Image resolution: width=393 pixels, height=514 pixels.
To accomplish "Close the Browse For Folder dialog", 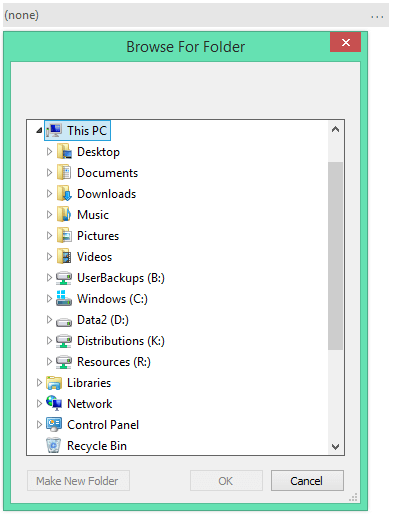I will 345,42.
